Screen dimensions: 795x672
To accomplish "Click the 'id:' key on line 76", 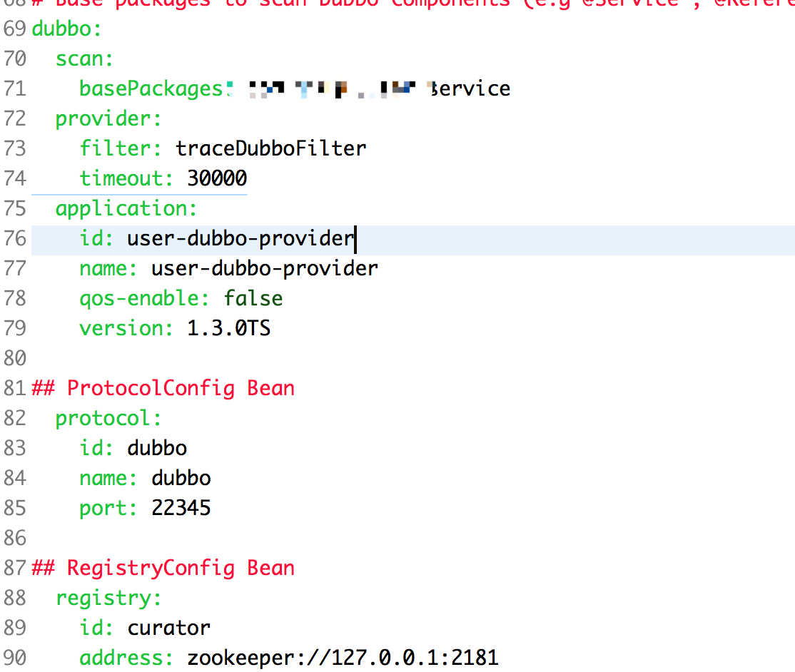I will click(96, 239).
